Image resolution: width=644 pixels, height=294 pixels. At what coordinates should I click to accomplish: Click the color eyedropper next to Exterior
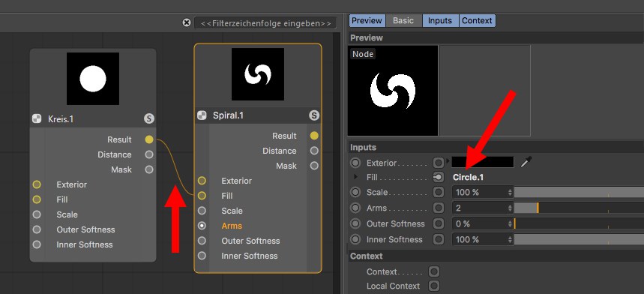coord(526,162)
